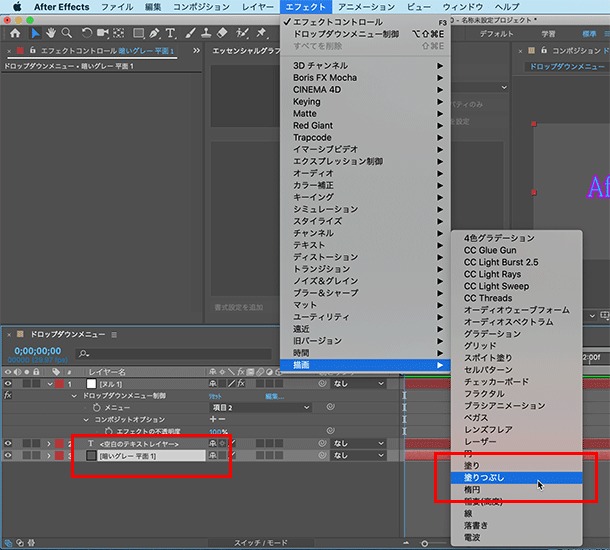Click timeline panel menu icon beside ドロップダウンメニュー
Image resolution: width=610 pixels, height=550 pixels.
pyautogui.click(x=114, y=335)
